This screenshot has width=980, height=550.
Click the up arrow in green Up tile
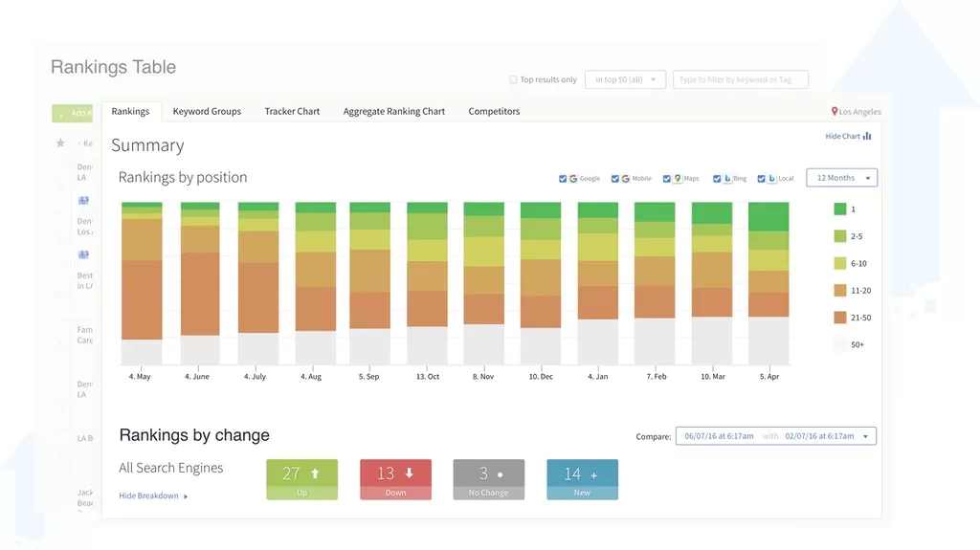(x=317, y=473)
